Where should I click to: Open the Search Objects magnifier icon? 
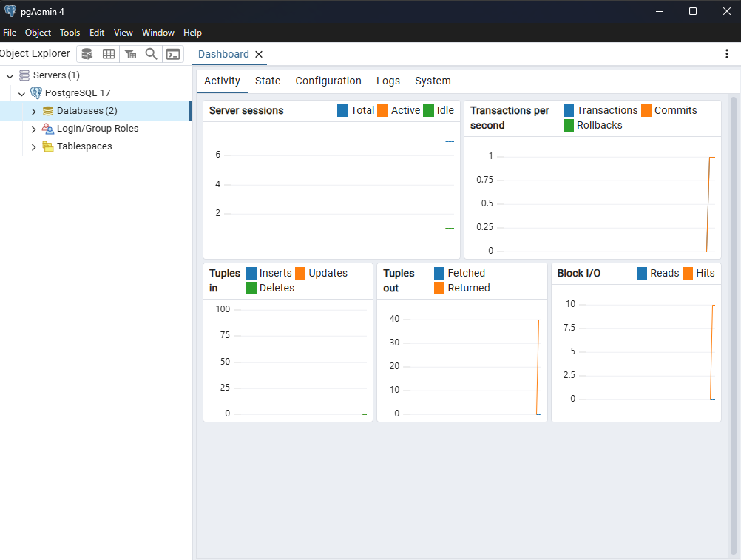(151, 54)
